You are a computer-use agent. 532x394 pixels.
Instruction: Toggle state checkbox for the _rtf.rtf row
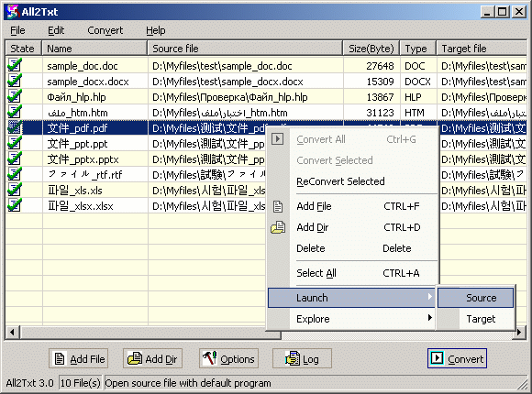point(15,174)
